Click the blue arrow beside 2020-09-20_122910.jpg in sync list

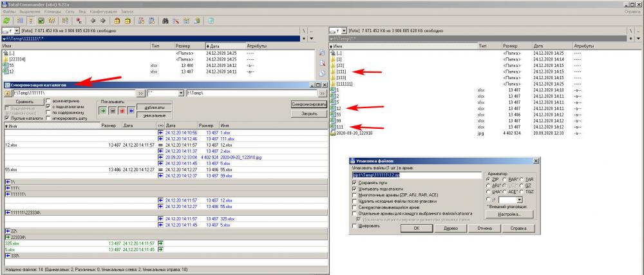click(x=160, y=157)
